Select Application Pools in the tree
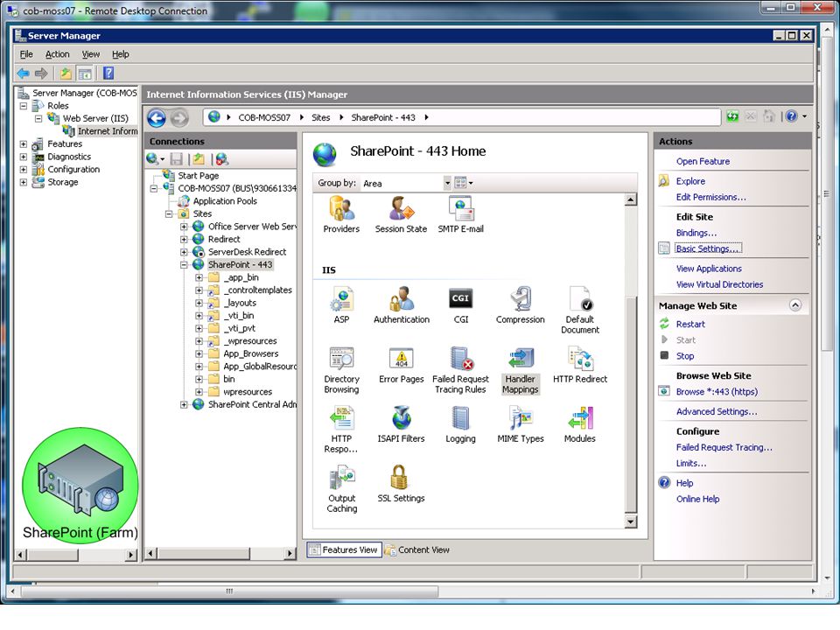The width and height of the screenshot is (840, 630). point(225,201)
